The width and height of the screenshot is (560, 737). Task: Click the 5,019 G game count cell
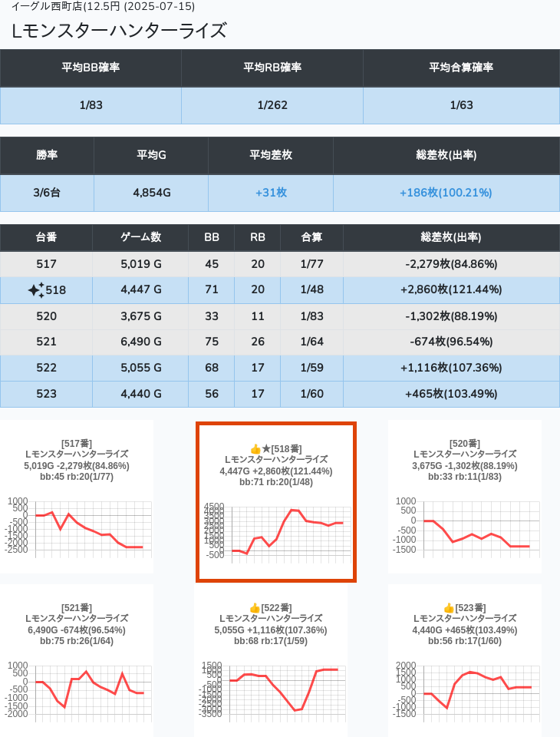pyautogui.click(x=140, y=264)
